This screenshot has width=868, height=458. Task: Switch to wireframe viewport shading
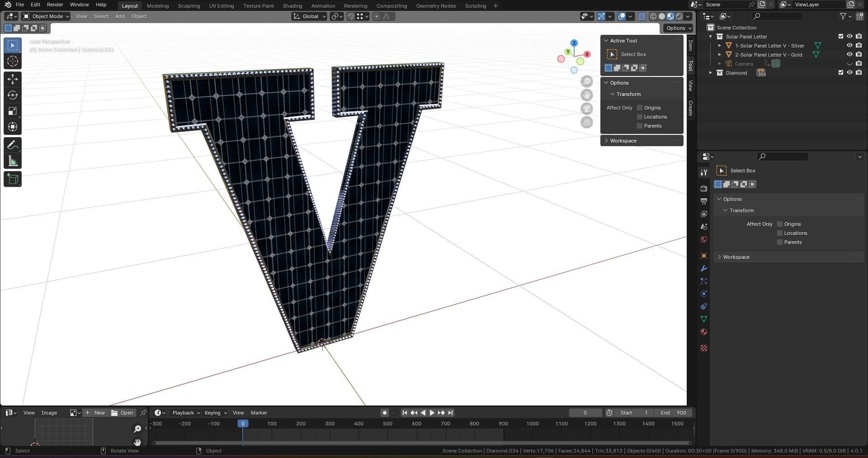point(653,16)
